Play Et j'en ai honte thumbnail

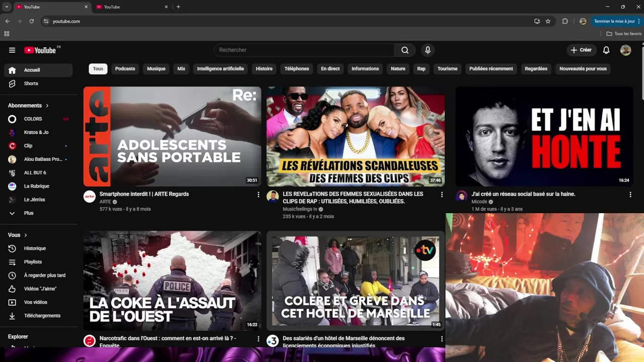544,136
